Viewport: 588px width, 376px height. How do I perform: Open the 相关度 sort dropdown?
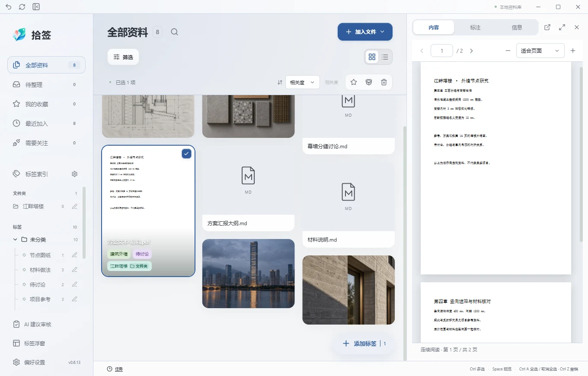[303, 82]
